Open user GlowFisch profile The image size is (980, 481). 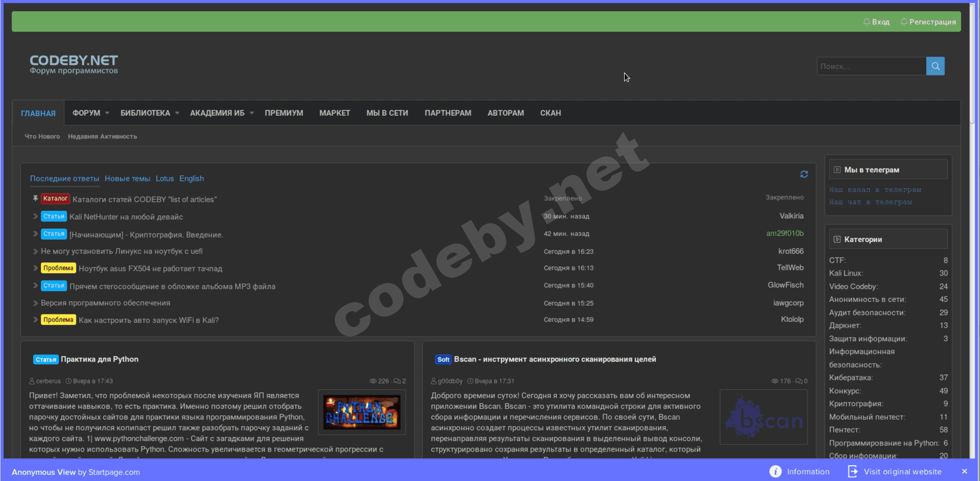(x=786, y=285)
